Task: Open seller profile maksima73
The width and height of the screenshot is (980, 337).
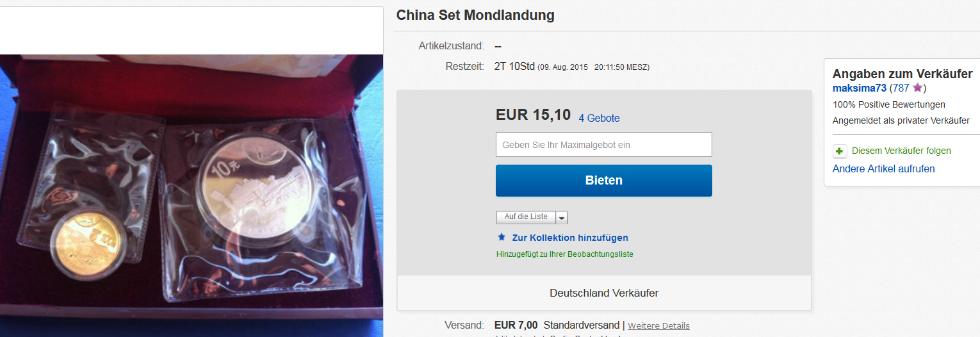Action: coord(860,88)
